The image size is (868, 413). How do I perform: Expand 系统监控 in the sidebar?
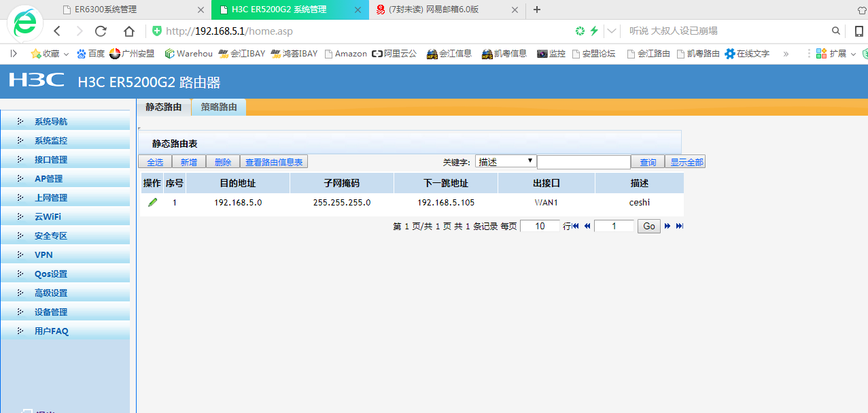[x=65, y=141]
